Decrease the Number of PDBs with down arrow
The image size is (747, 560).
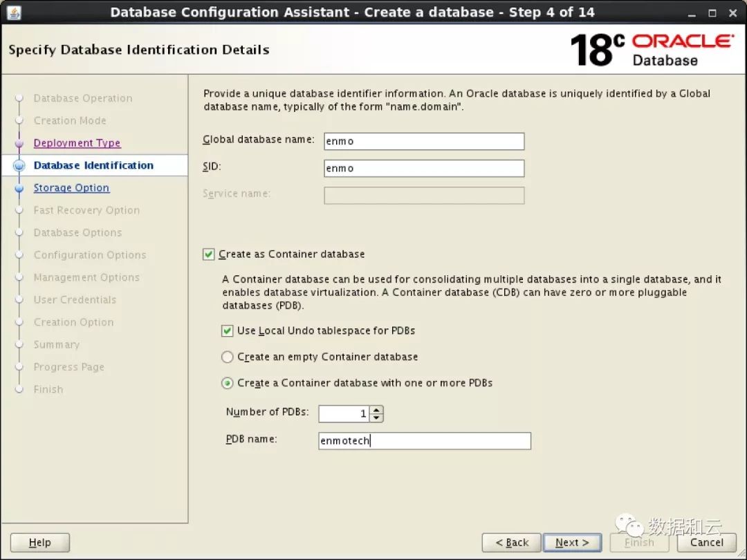376,418
